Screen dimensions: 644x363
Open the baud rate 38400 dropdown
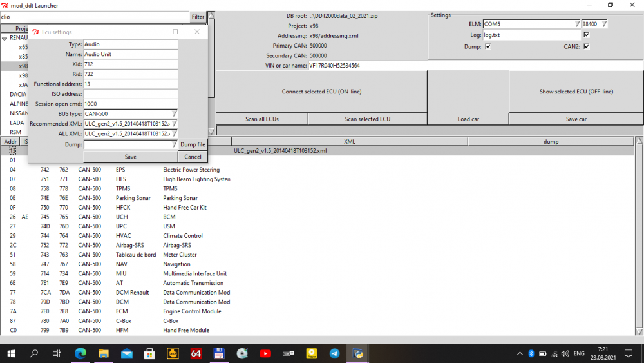[x=604, y=24]
